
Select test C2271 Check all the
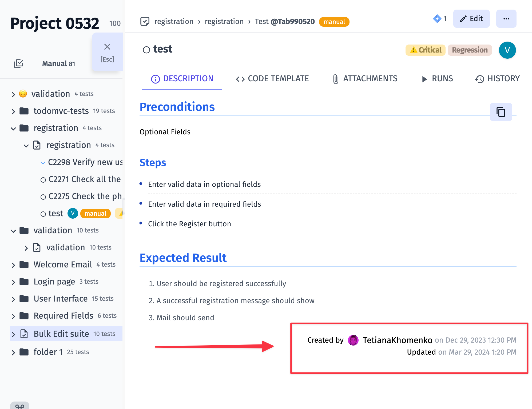point(85,179)
